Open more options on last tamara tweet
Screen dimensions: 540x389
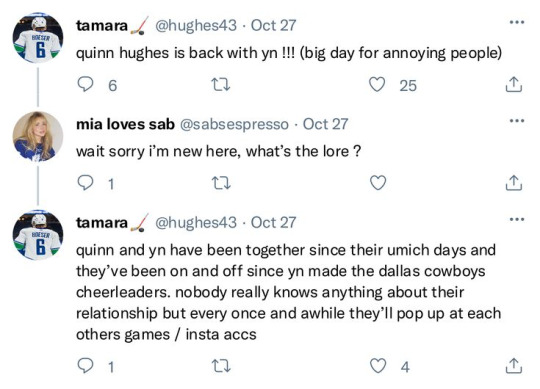click(x=517, y=219)
